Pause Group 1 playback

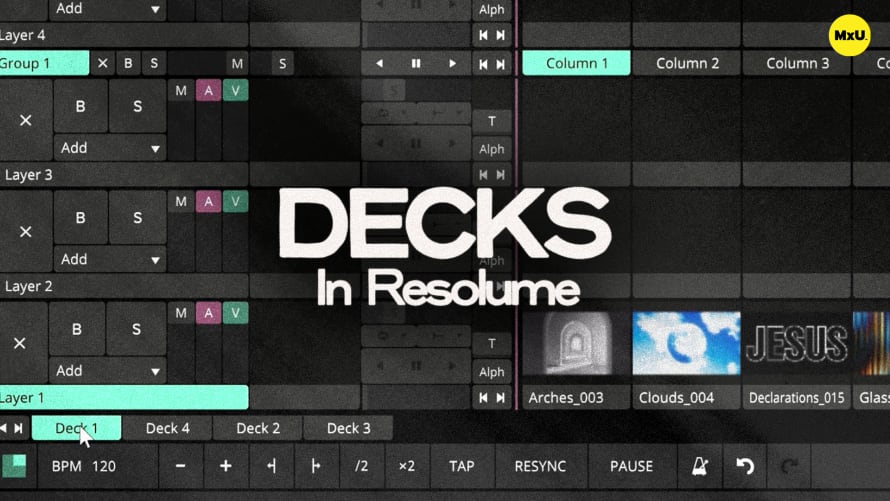click(416, 63)
